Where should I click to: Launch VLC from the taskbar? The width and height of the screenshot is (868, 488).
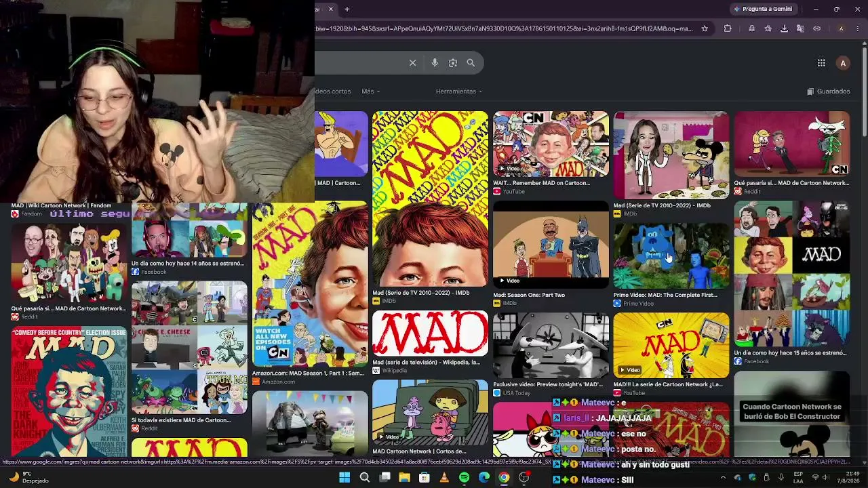[x=444, y=478]
